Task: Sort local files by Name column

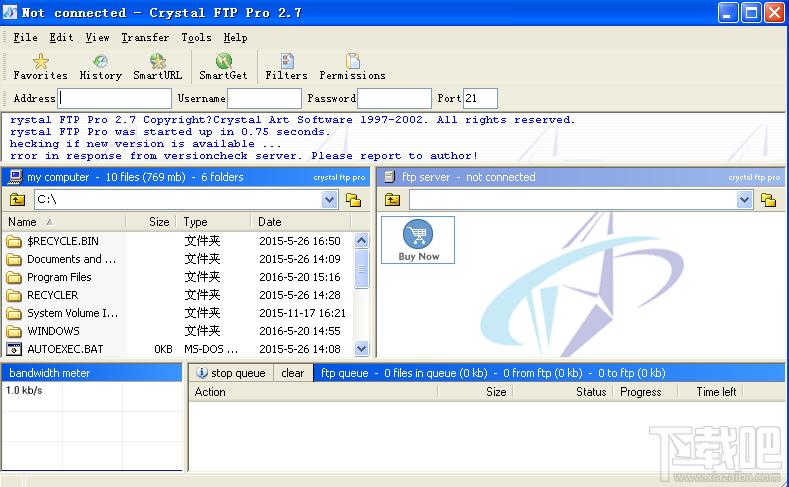Action: coord(64,222)
